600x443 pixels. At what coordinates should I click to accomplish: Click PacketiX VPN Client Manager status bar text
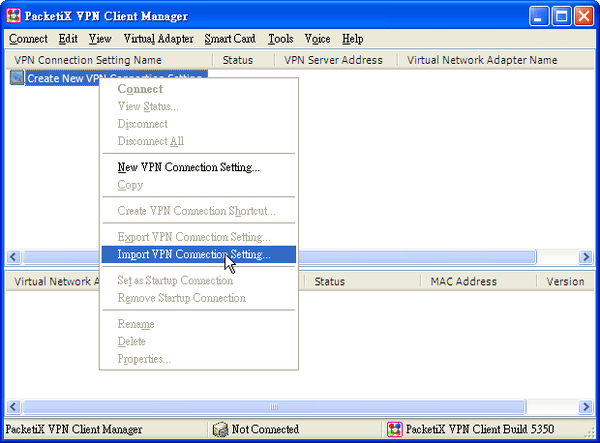click(x=74, y=429)
